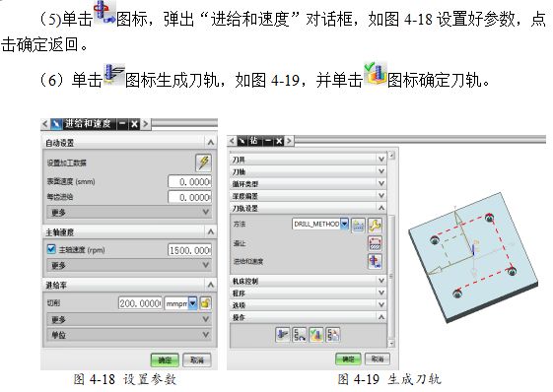This screenshot has width=553, height=392.
Task: Click the verify tool path icon in 操作
Action: [x=316, y=335]
